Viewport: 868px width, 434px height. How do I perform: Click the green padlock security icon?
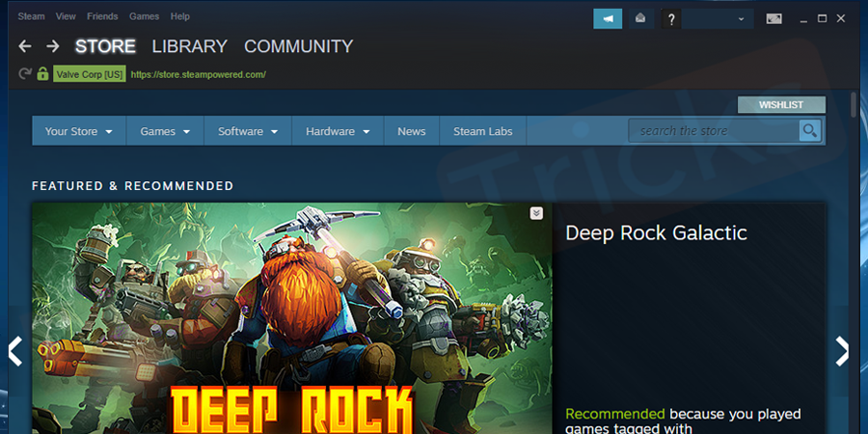tap(42, 73)
